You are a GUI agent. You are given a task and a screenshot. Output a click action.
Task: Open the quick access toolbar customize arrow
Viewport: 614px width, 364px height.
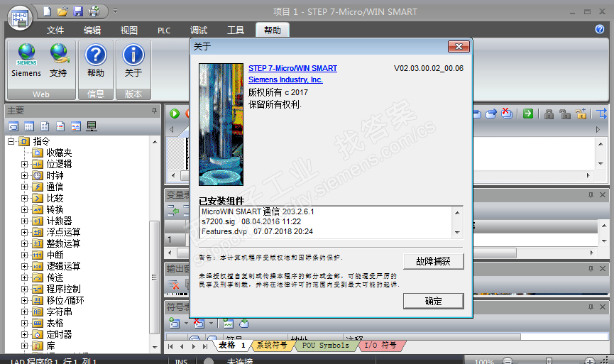pos(115,11)
